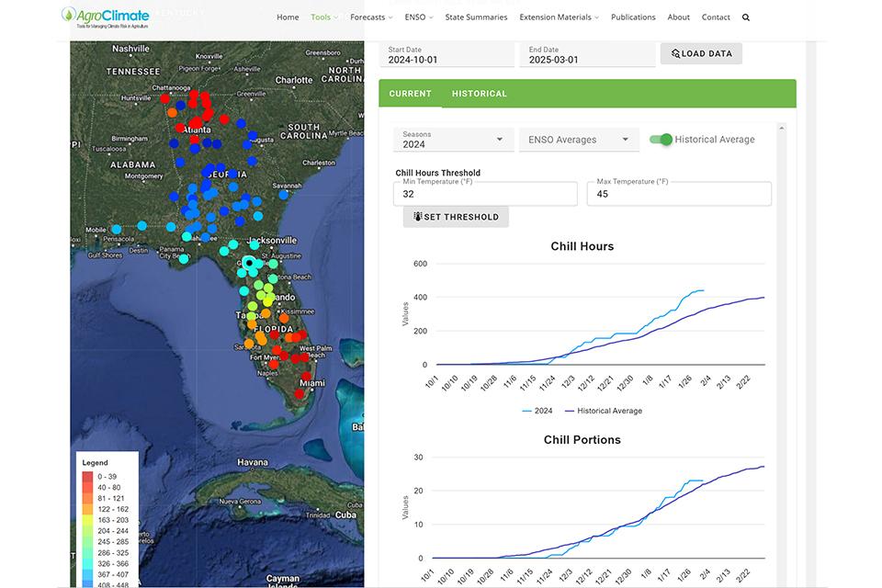Open the Seasons dropdown showing 2024
Image resolution: width=882 pixels, height=588 pixels.
(x=453, y=139)
